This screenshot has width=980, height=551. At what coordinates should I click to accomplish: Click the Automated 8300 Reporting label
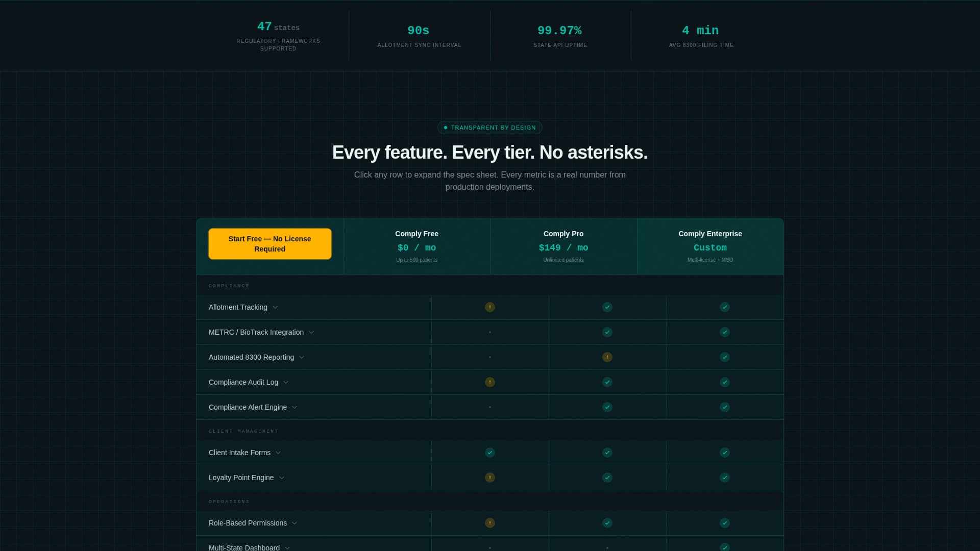click(251, 357)
